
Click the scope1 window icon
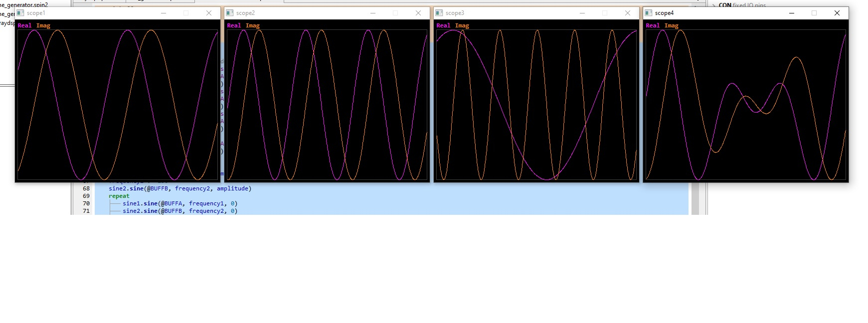(20, 13)
